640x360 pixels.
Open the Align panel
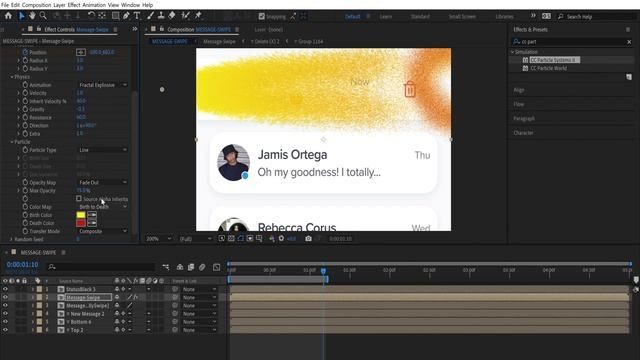[519, 90]
